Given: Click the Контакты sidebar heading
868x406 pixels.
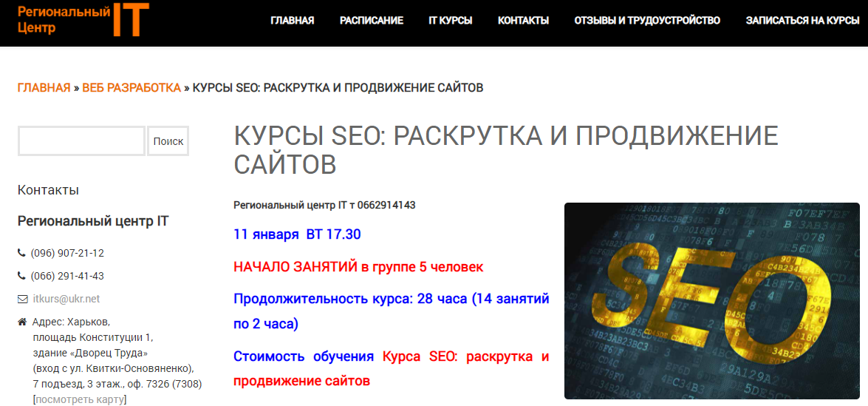Looking at the screenshot, I should (x=48, y=190).
